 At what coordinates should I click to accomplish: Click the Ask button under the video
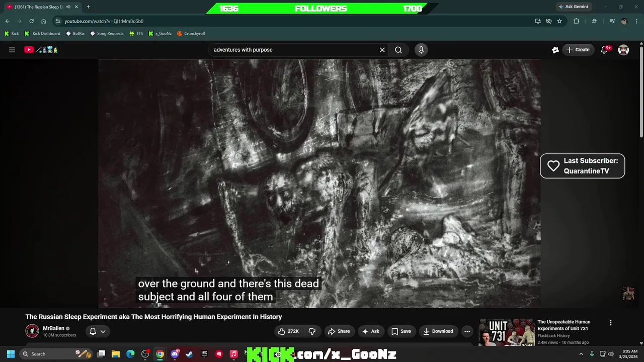point(370,331)
